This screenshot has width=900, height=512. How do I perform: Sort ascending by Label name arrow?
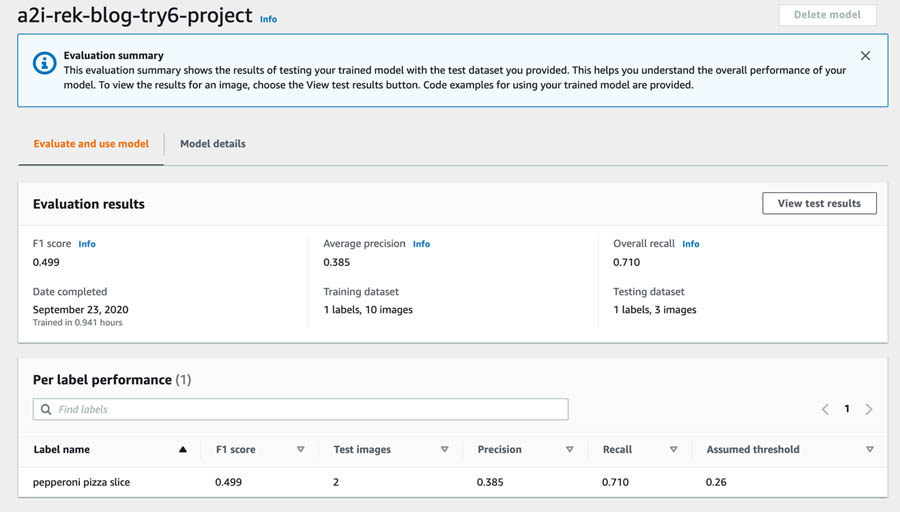click(183, 449)
